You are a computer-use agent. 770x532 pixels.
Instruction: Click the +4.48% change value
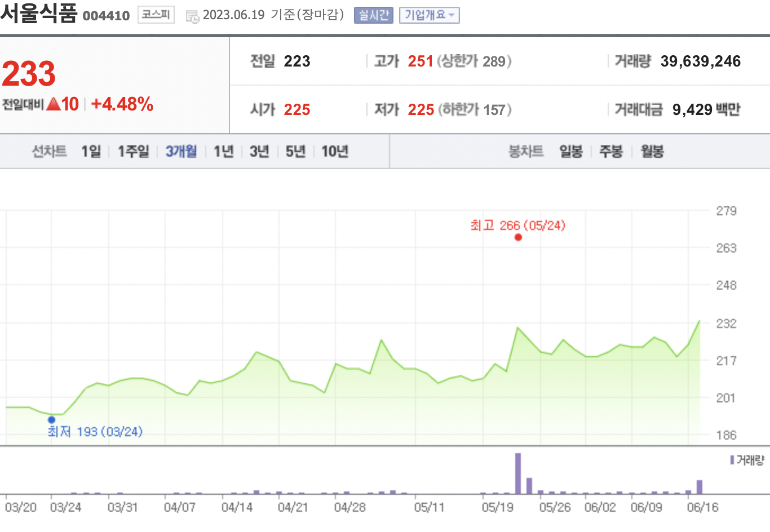[122, 104]
